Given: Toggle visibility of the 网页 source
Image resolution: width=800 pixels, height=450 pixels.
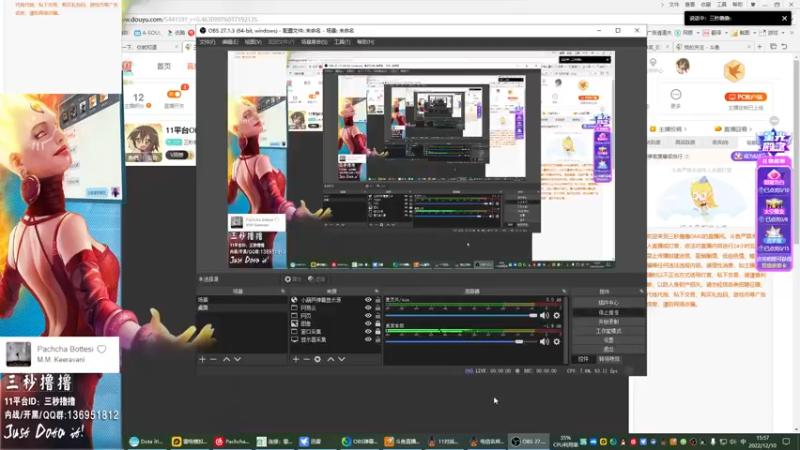Looking at the screenshot, I should tap(368, 316).
